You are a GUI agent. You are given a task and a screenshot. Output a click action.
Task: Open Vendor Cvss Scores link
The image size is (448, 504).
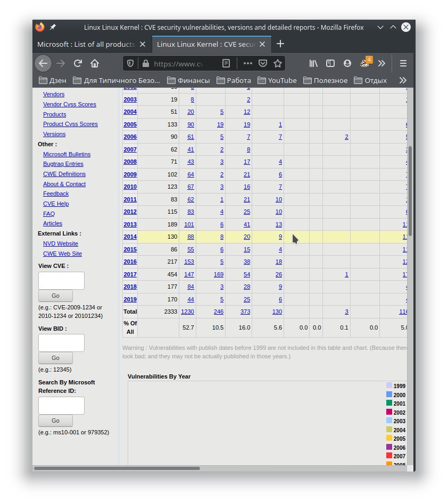coord(70,104)
